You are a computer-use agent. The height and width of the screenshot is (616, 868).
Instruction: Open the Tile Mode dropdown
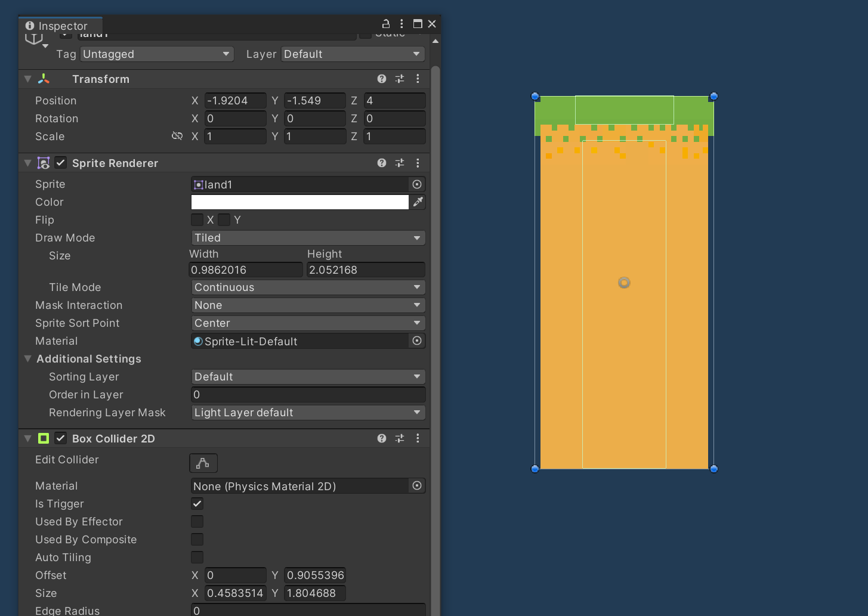308,287
